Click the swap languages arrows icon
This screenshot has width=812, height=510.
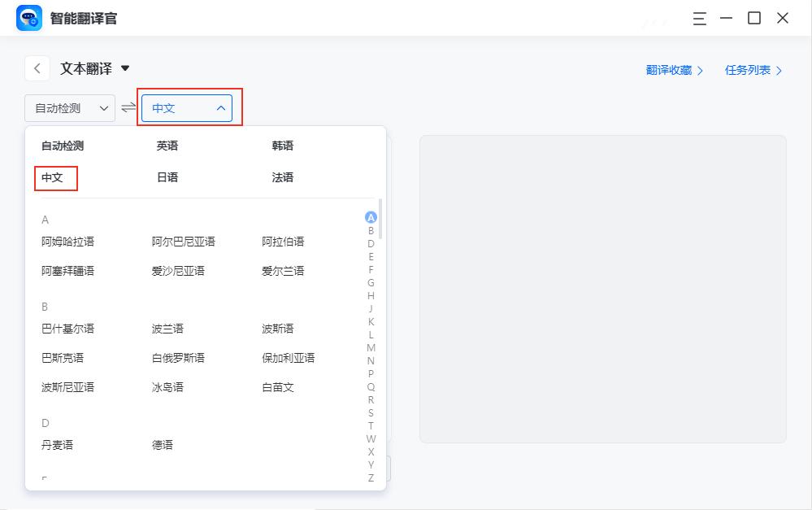(127, 107)
